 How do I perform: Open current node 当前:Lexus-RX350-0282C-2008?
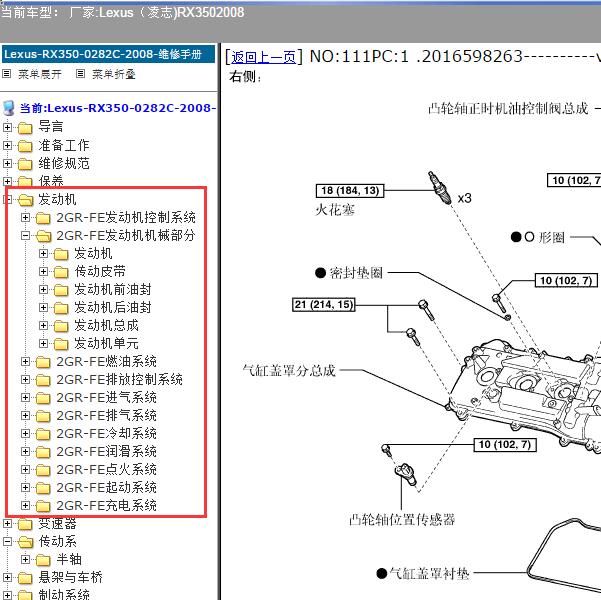(x=118, y=108)
